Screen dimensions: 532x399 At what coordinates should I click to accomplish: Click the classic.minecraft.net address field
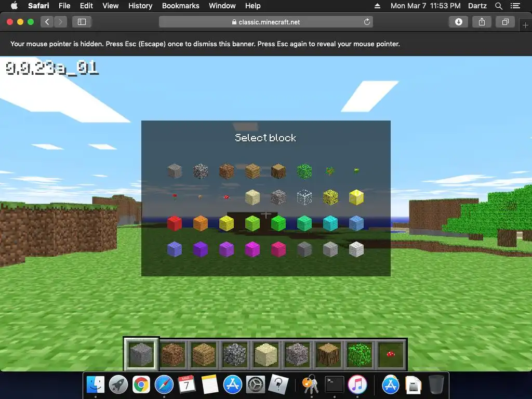point(265,22)
